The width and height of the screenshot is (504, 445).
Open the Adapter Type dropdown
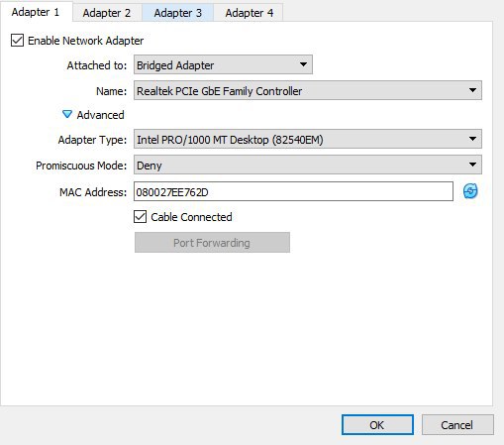(308, 139)
